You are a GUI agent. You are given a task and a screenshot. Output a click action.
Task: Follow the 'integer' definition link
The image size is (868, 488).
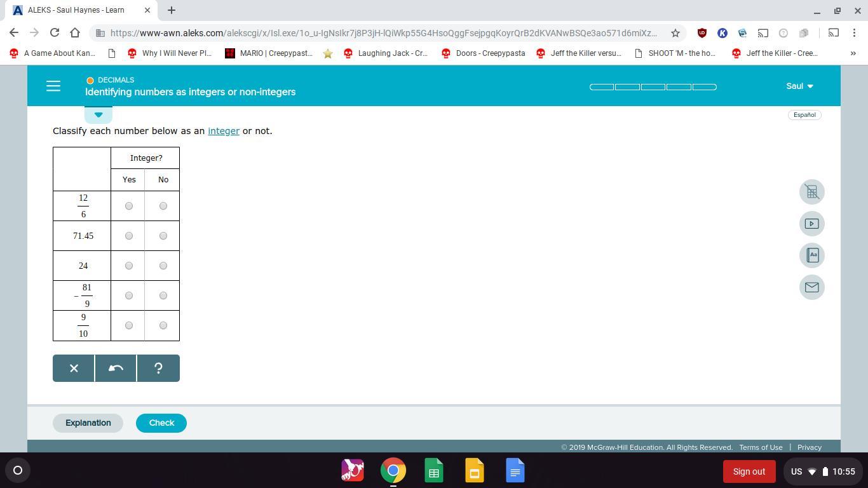(x=224, y=131)
